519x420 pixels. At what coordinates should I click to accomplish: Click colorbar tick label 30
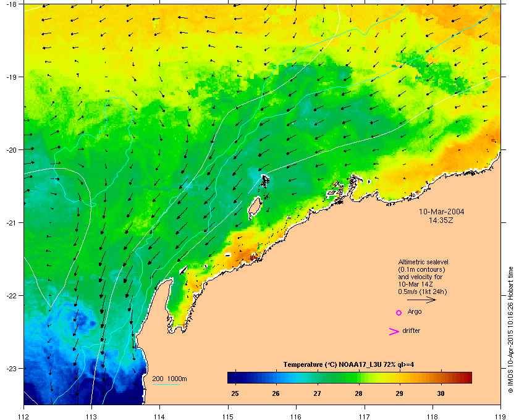[x=441, y=393]
